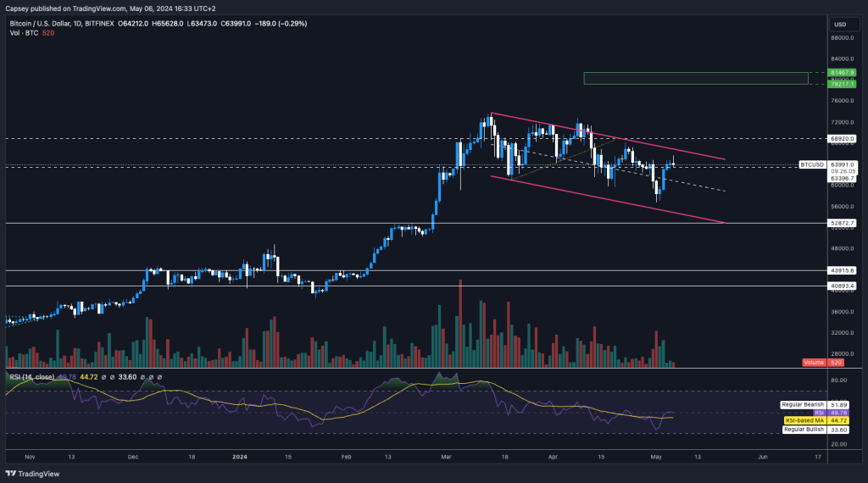Click the O64212.0 open value in header
This screenshot has width=868, height=483.
(x=133, y=24)
